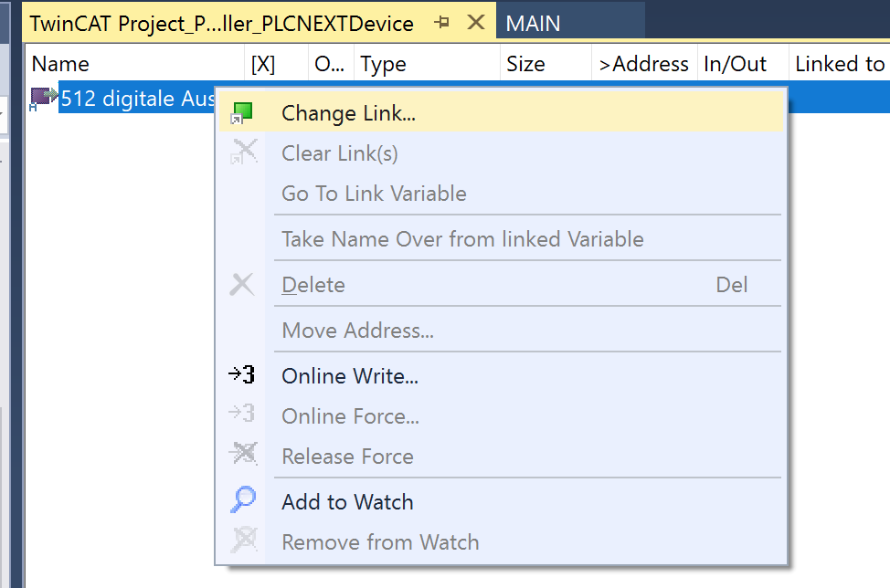Pin the TwinCAT Project tab
890x588 pixels.
click(441, 23)
